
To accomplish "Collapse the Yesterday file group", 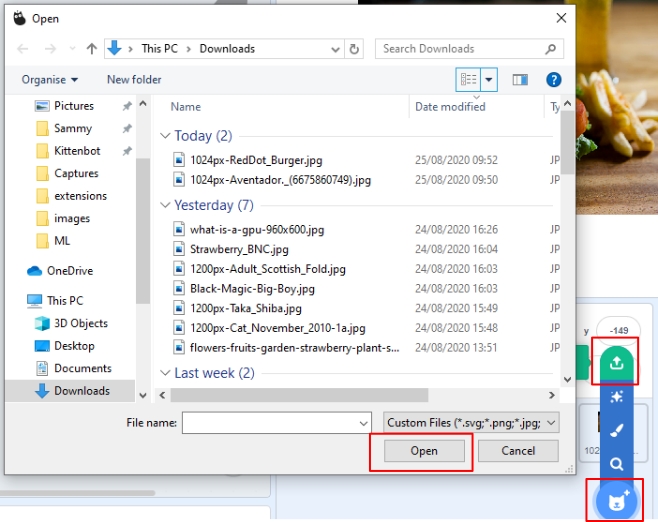I will pyautogui.click(x=165, y=206).
